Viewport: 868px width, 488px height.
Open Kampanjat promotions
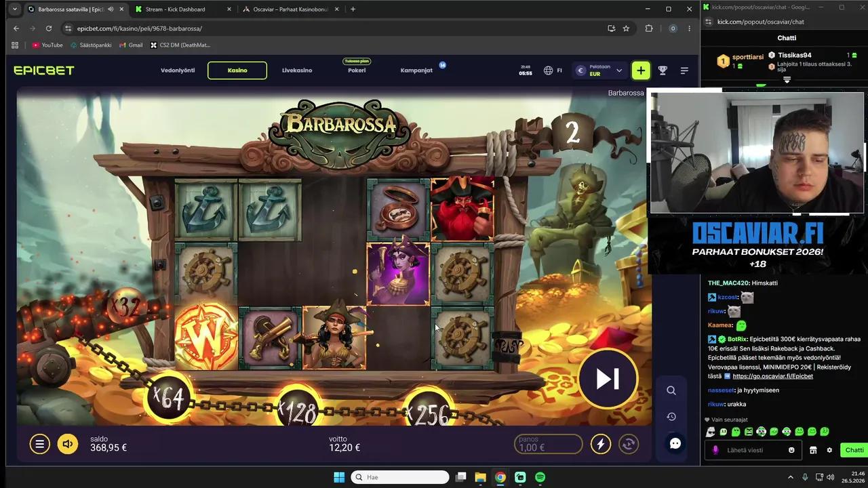click(x=416, y=70)
